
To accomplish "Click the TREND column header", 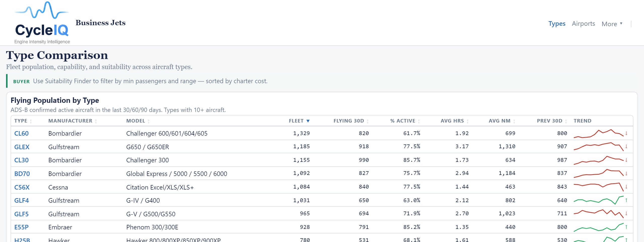I will tap(582, 121).
